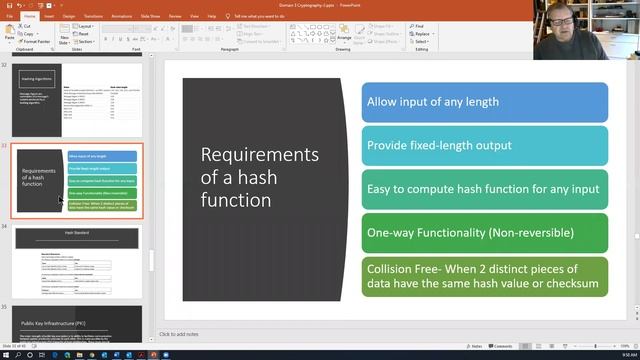Viewport: 640px width, 360px height.
Task: Select the 'Collision Free' green box
Action: click(485, 277)
